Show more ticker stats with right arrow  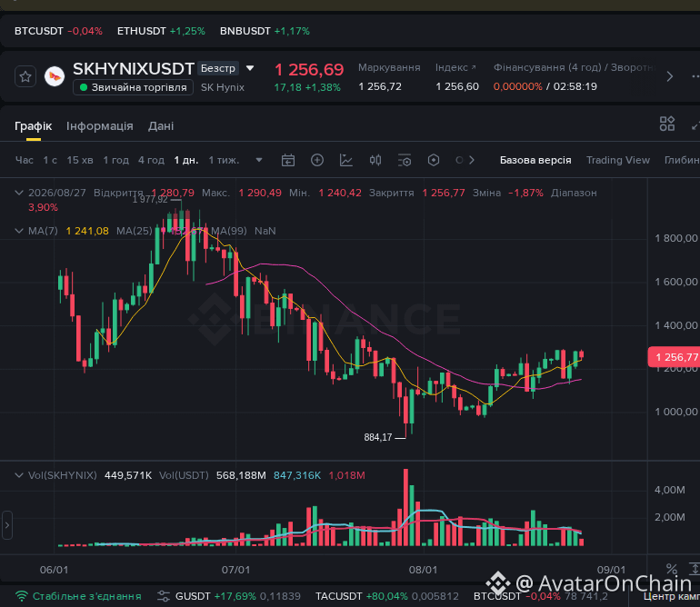pyautogui.click(x=669, y=76)
